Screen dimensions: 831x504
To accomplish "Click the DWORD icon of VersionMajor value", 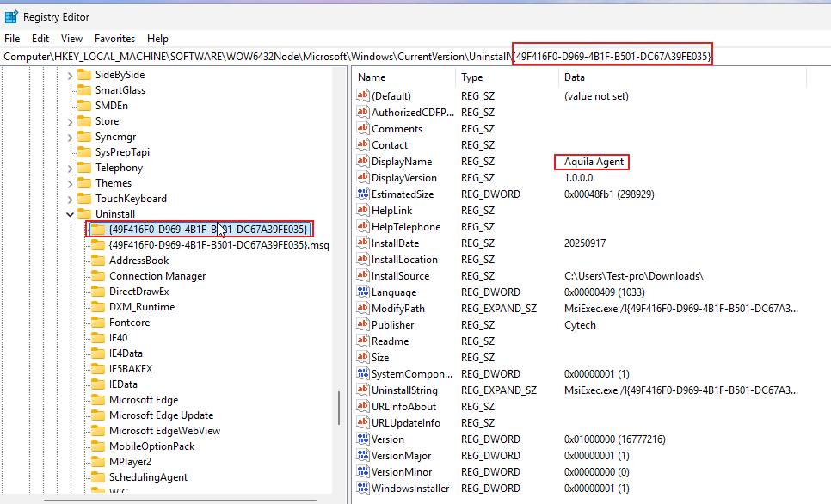I will [363, 455].
